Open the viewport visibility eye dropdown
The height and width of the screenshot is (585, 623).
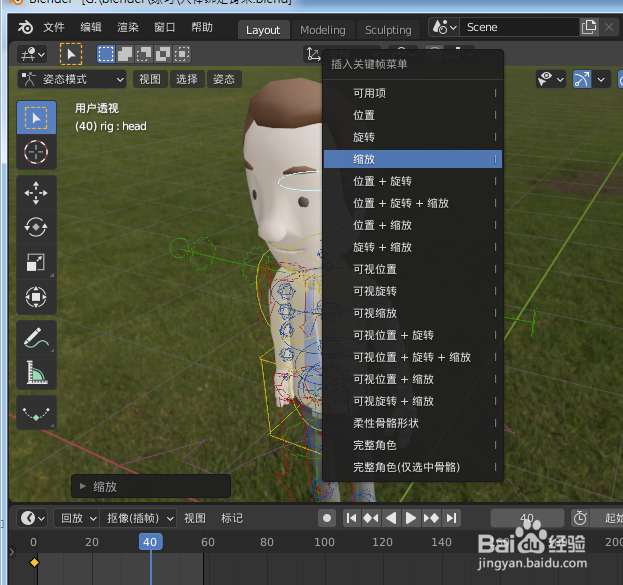coord(551,79)
